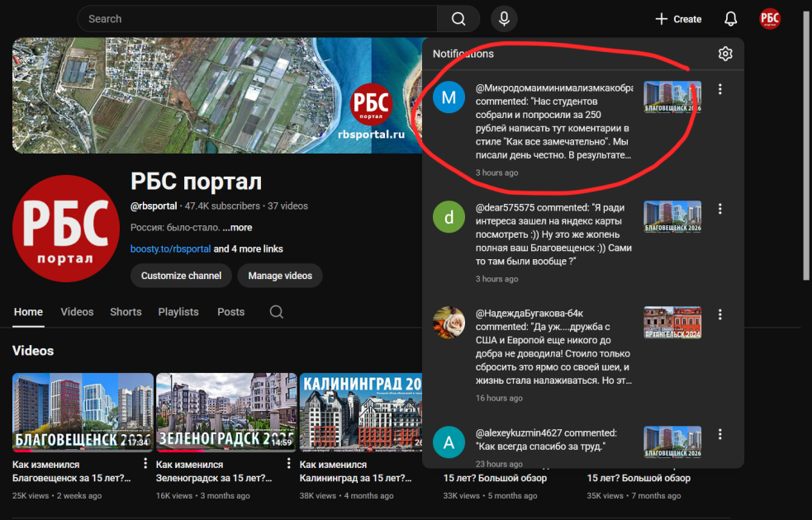Switch to the Videos tab

coord(77,312)
